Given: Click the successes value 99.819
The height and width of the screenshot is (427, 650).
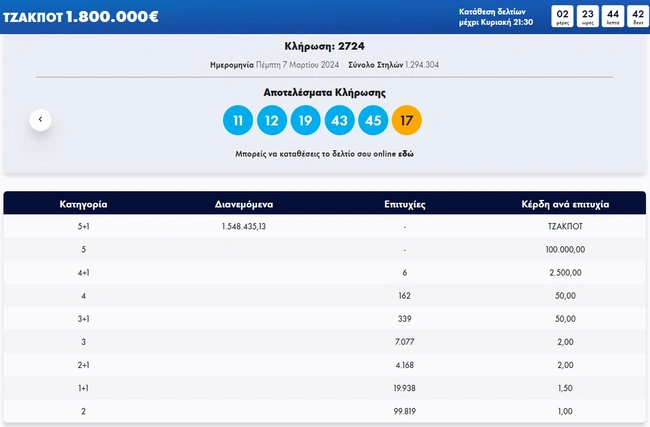Looking at the screenshot, I should (405, 411).
